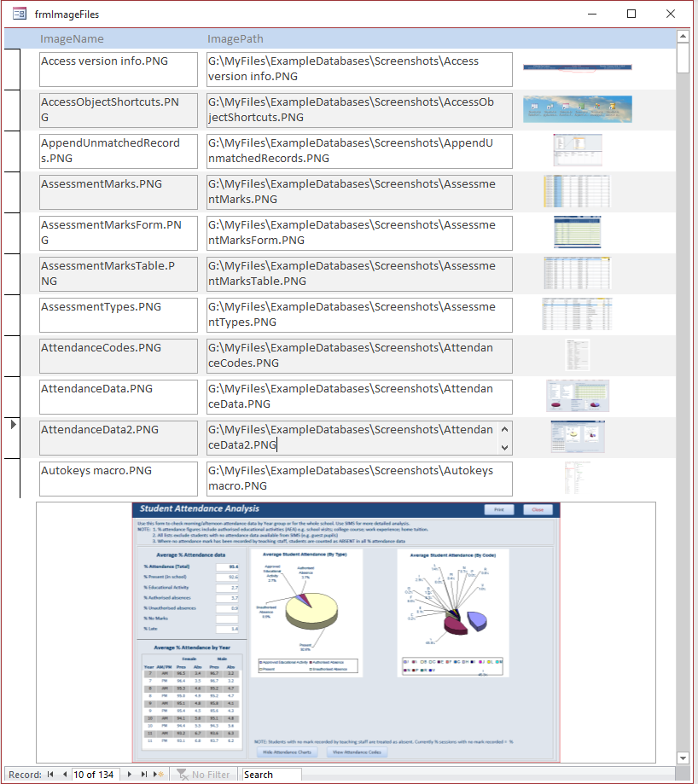Click path field for Autokeys macro.PNG
Image resolution: width=698 pixels, height=784 pixels.
[359, 479]
